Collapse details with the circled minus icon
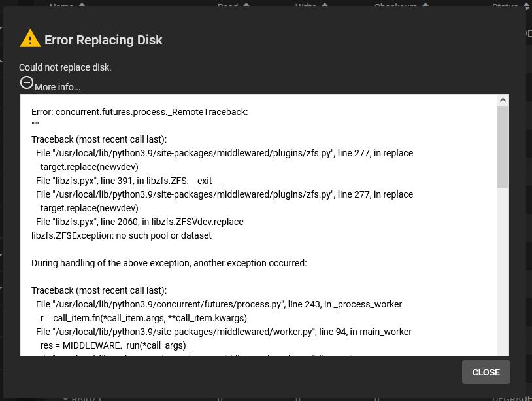Screen dimensions: 532x401 27,82
